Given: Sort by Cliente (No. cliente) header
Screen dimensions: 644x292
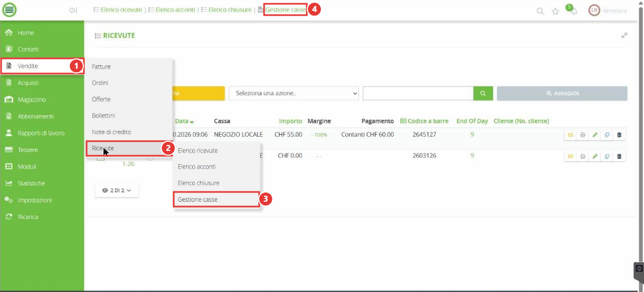Looking at the screenshot, I should [521, 121].
